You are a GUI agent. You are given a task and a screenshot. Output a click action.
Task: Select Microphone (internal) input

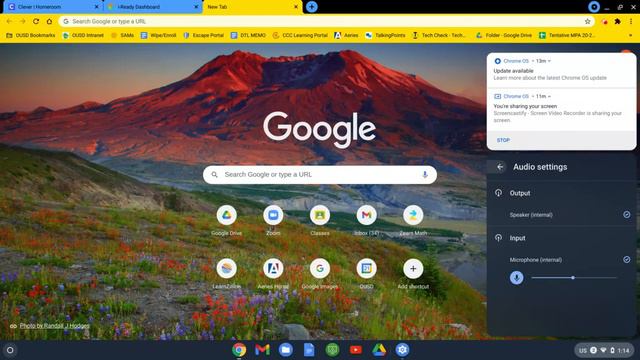pyautogui.click(x=562, y=260)
